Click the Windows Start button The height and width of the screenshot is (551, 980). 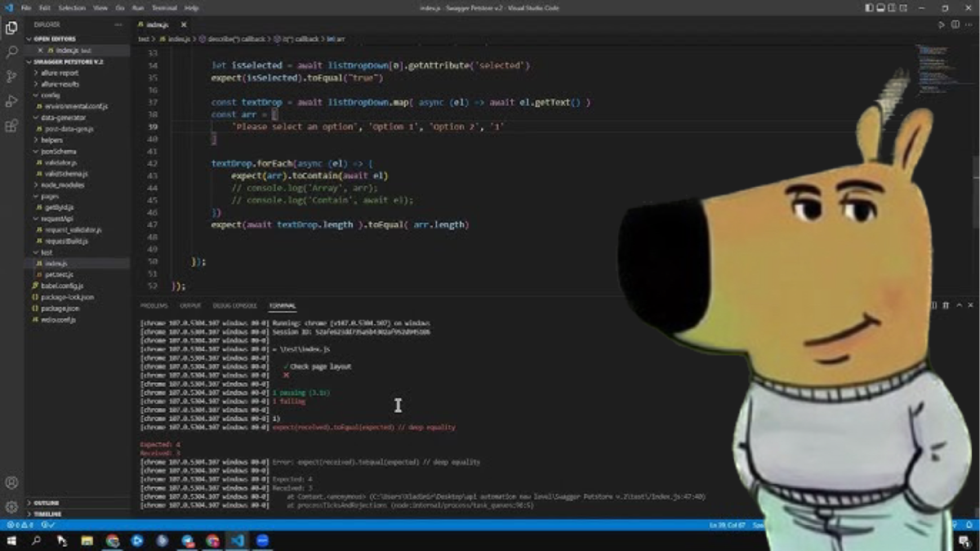(x=11, y=540)
